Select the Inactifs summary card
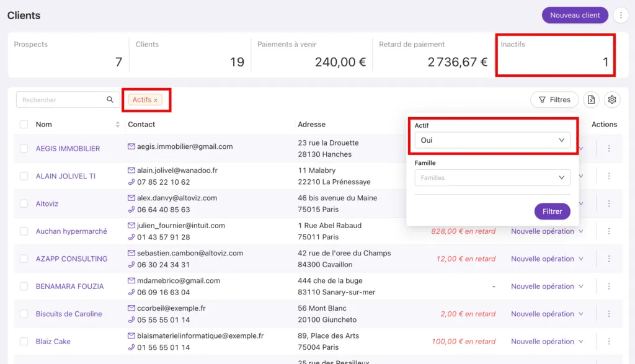The image size is (635, 364). tap(555, 55)
